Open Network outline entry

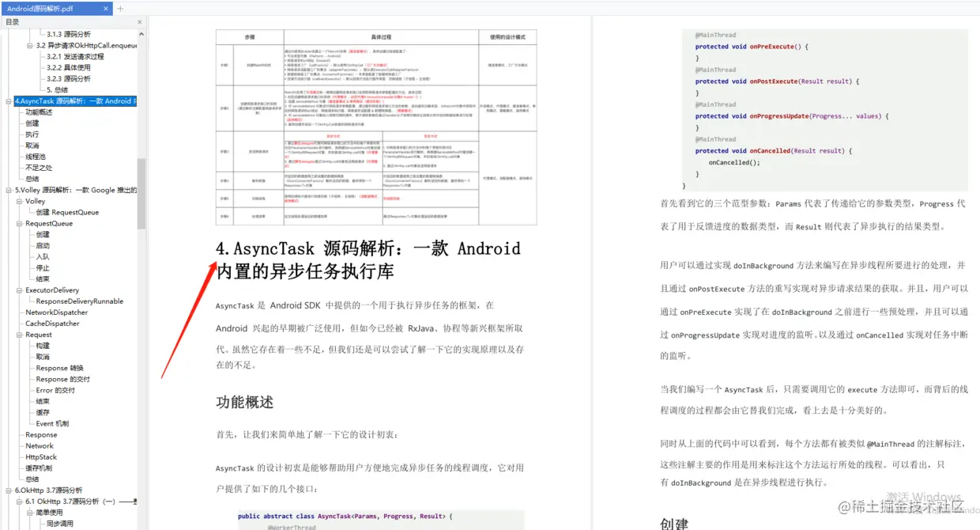40,446
